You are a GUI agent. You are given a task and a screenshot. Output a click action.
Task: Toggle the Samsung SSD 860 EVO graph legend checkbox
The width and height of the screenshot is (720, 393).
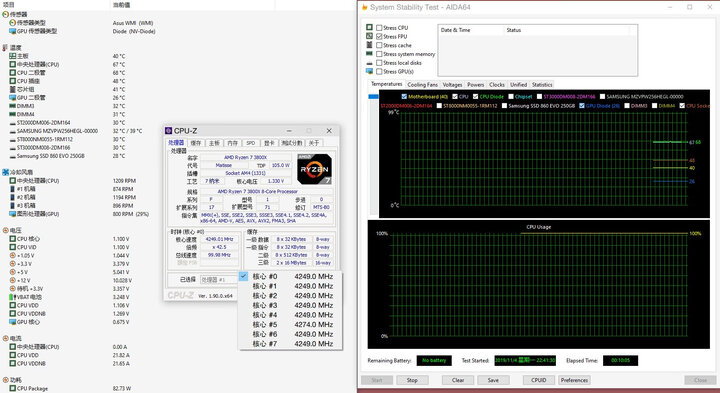click(504, 106)
